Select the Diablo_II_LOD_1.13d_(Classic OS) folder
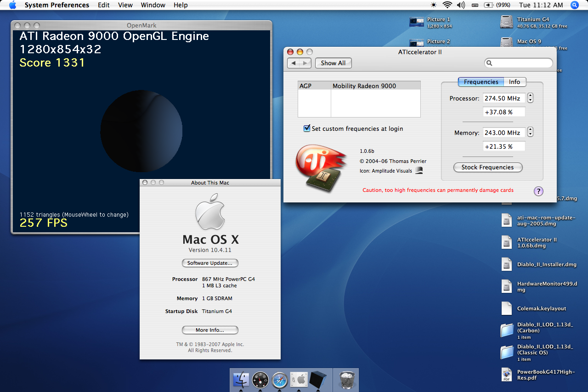 click(506, 353)
